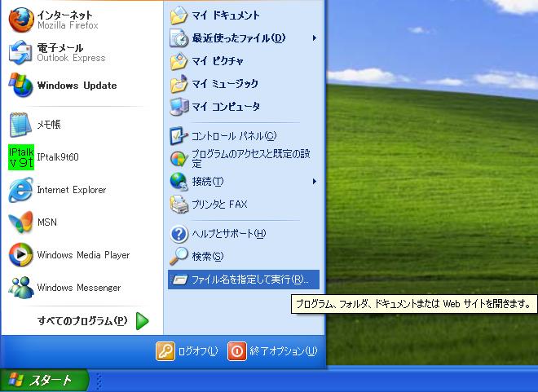Select ファイル名を指定して実行(R)... menu text
Image resolution: width=538 pixels, height=392 pixels.
[249, 280]
